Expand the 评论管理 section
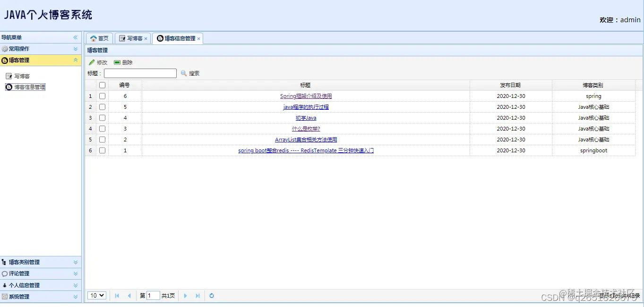 [76, 273]
